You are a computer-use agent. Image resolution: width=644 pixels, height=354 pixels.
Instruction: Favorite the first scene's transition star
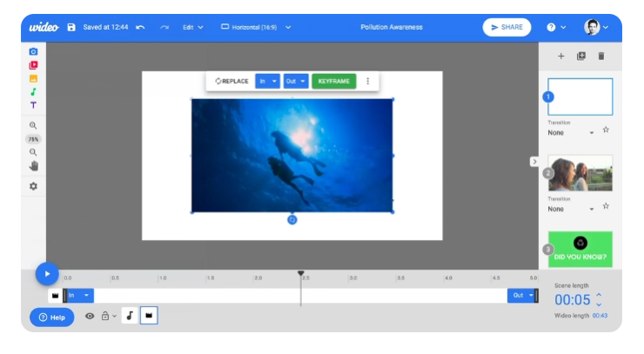pyautogui.click(x=606, y=130)
